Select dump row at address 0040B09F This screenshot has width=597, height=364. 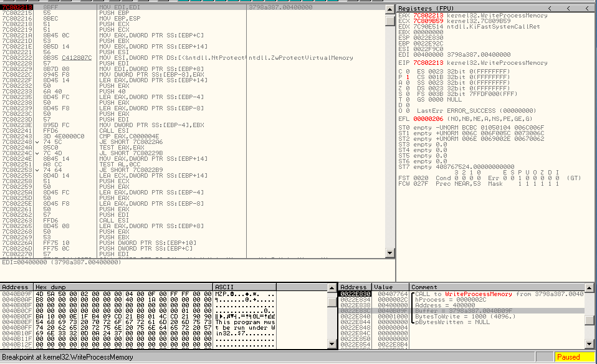tap(138, 294)
